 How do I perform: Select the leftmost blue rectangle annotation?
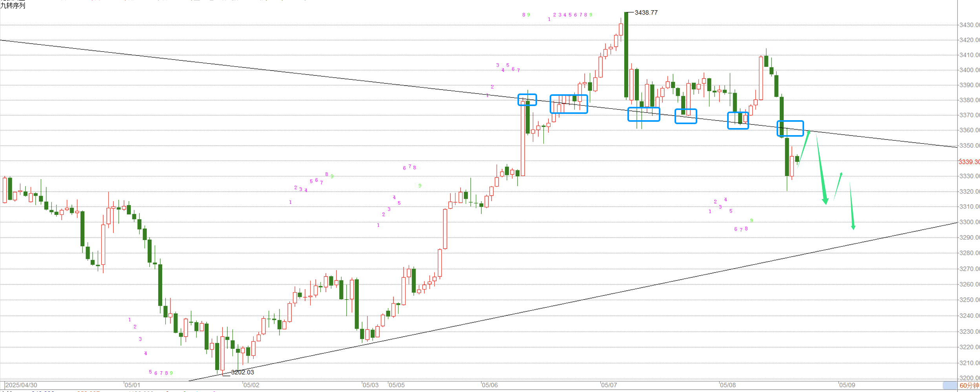pos(527,100)
